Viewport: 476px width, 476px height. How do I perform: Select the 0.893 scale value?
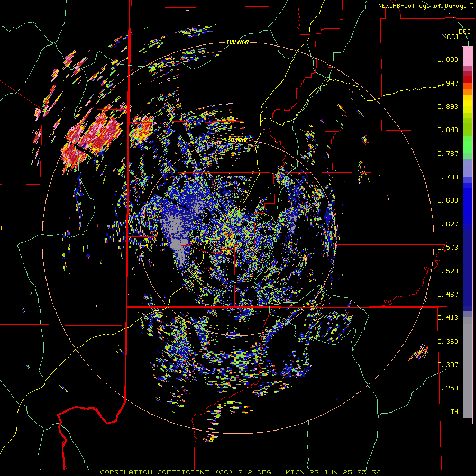point(448,106)
